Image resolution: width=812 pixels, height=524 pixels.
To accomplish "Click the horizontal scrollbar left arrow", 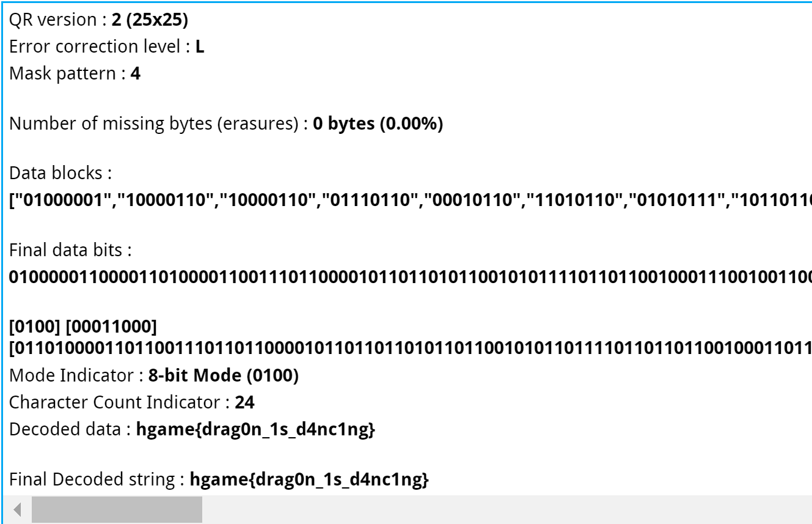I will pyautogui.click(x=18, y=509).
